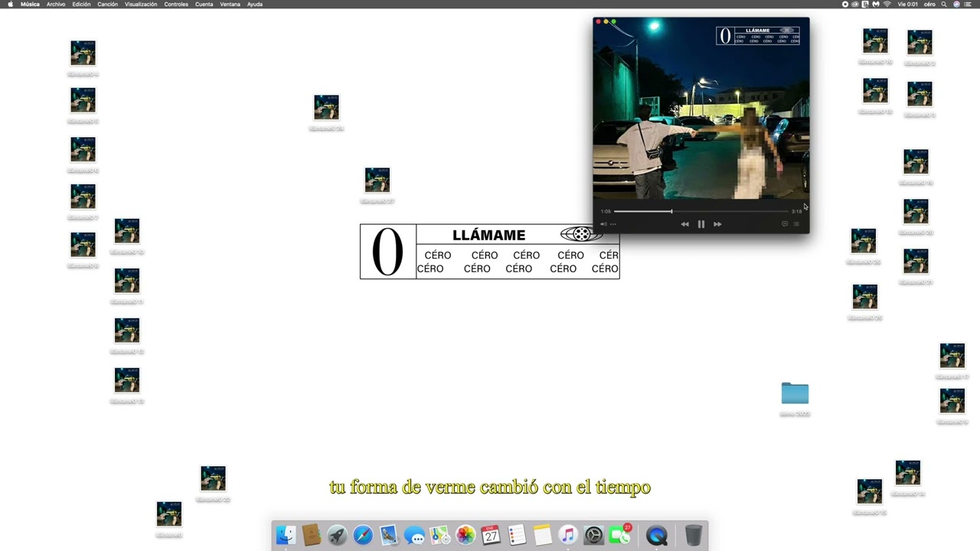Click the 3:18 remaining time label
This screenshot has width=980, height=551.
[796, 211]
